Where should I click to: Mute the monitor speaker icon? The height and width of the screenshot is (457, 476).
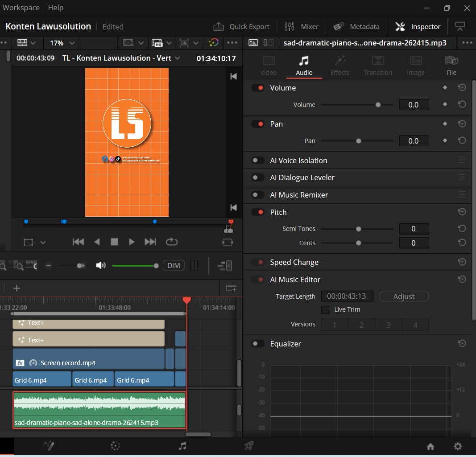[101, 266]
